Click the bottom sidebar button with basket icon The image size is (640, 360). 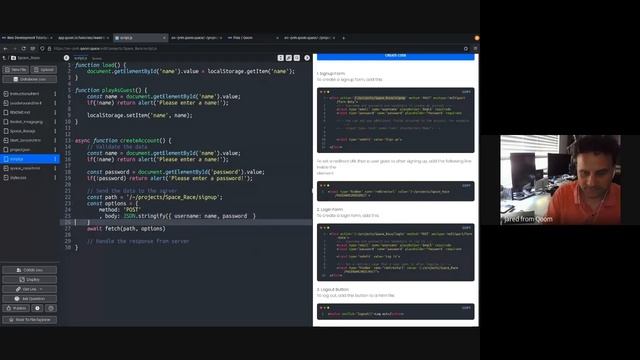pyautogui.click(x=29, y=320)
